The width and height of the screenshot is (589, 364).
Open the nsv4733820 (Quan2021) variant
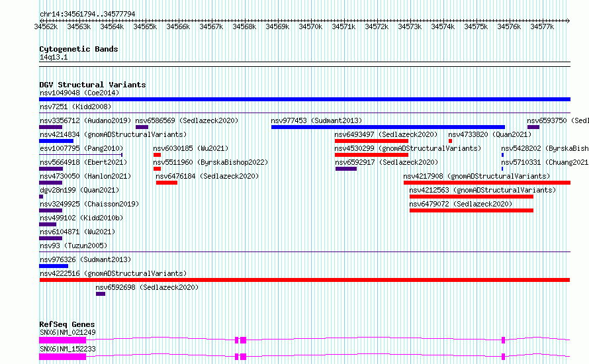coord(490,134)
